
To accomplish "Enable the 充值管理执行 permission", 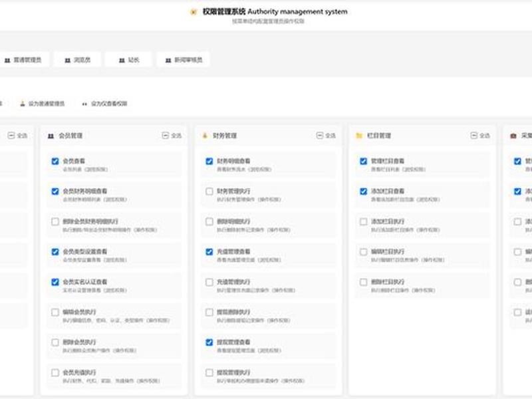I will 209,282.
